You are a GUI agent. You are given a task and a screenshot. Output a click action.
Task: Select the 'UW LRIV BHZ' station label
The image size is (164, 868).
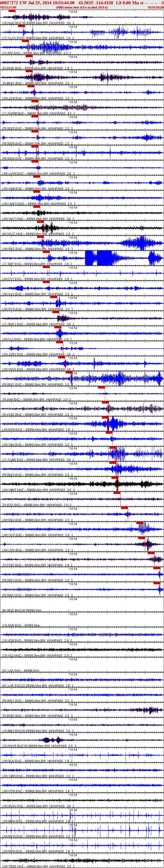pyautogui.click(x=12, y=550)
